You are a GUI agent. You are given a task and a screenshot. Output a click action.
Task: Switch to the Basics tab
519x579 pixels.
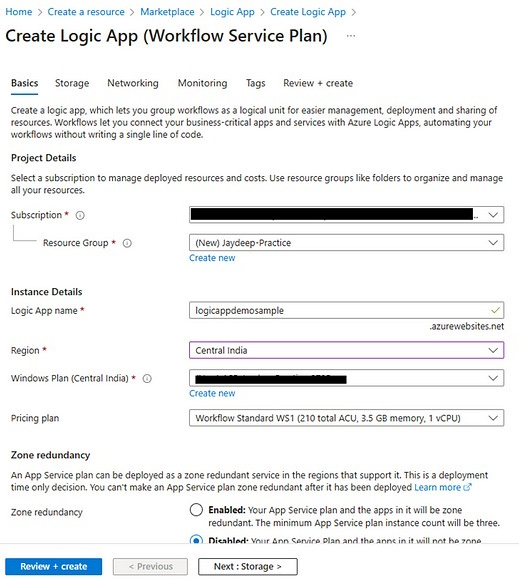coord(24,83)
